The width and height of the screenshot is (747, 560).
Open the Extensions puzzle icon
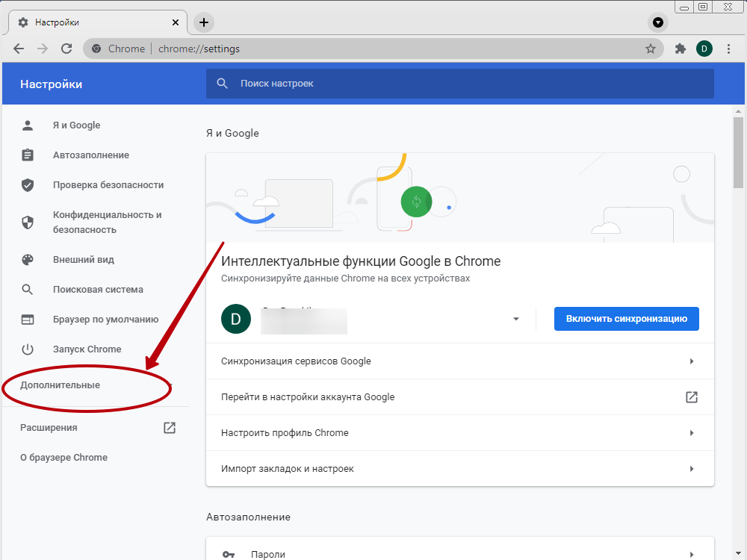[x=680, y=49]
